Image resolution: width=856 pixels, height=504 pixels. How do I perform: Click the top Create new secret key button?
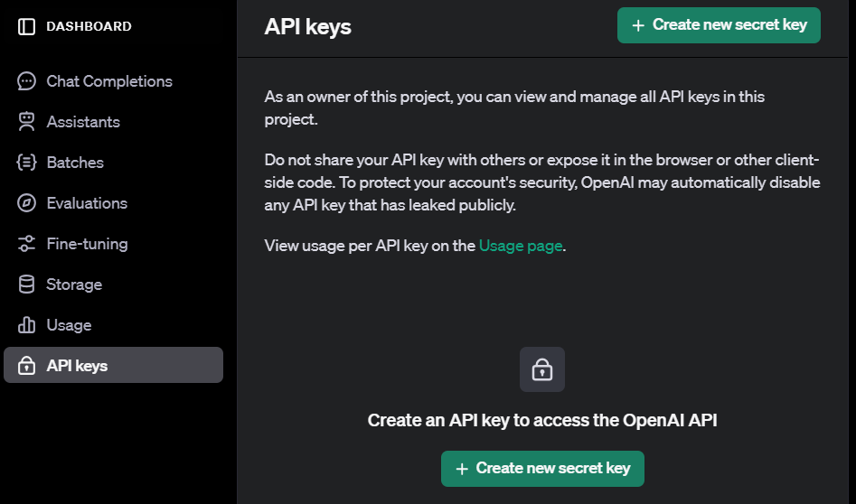(719, 25)
